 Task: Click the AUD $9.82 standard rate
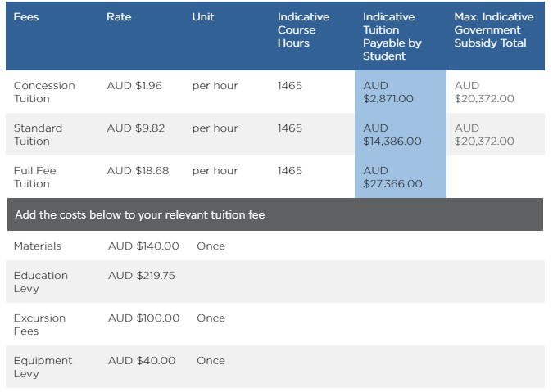[135, 128]
